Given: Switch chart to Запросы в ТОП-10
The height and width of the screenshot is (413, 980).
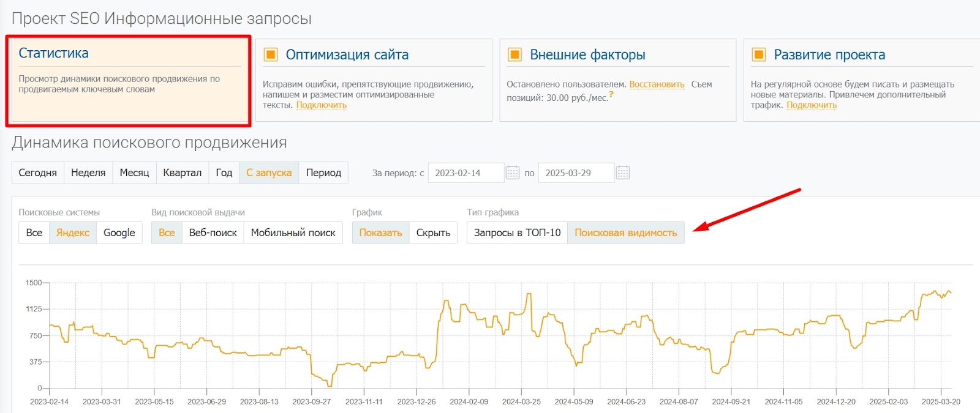Looking at the screenshot, I should point(517,233).
